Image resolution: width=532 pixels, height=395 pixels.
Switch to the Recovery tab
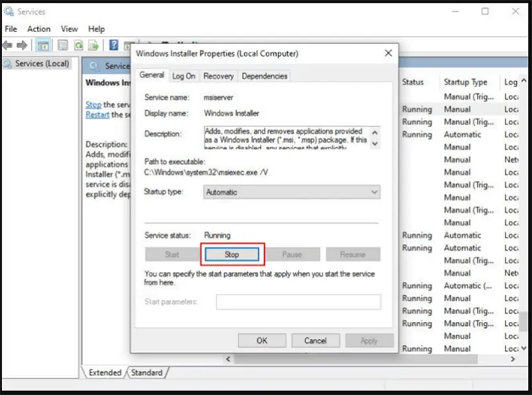coord(219,76)
